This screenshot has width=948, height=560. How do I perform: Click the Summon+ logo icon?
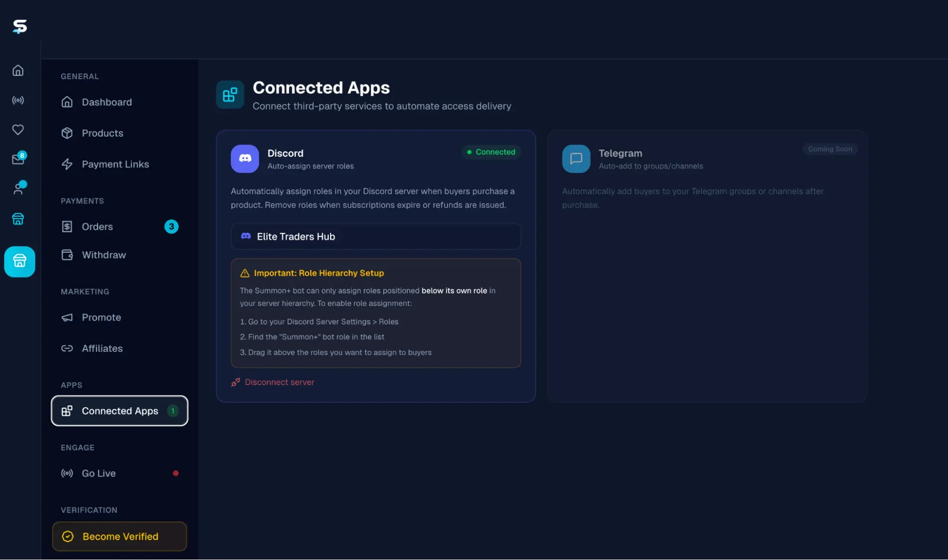(x=19, y=26)
